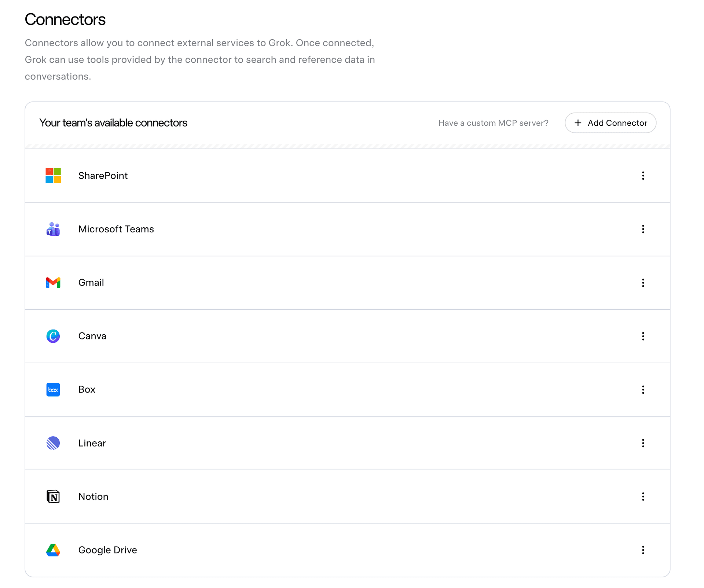Click the Add Connector button

(x=610, y=123)
